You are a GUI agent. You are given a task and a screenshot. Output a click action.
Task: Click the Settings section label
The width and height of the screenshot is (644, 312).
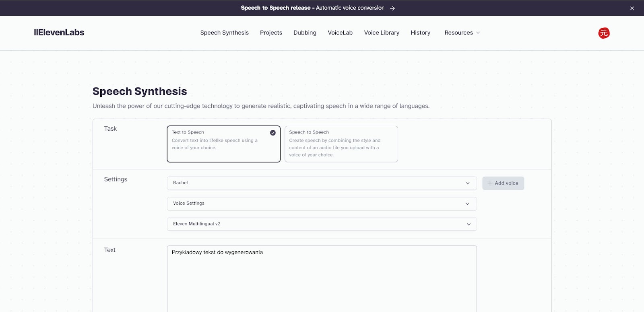(x=116, y=179)
